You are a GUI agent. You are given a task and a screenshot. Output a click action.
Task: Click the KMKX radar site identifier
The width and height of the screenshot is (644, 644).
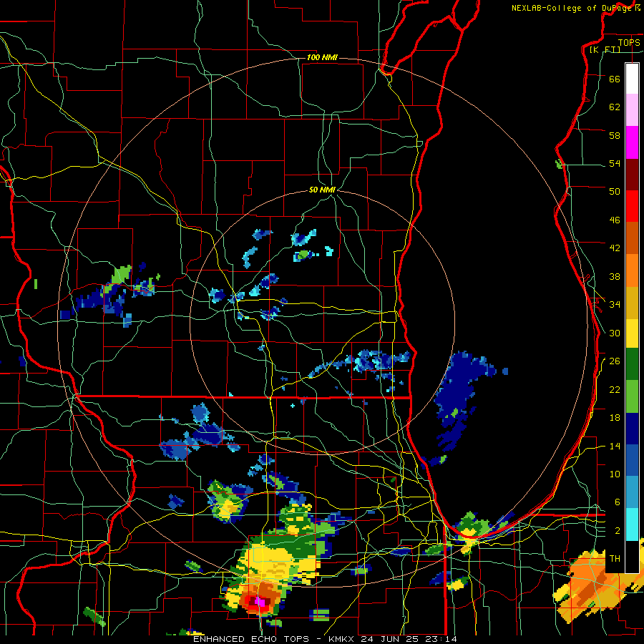coord(342,639)
